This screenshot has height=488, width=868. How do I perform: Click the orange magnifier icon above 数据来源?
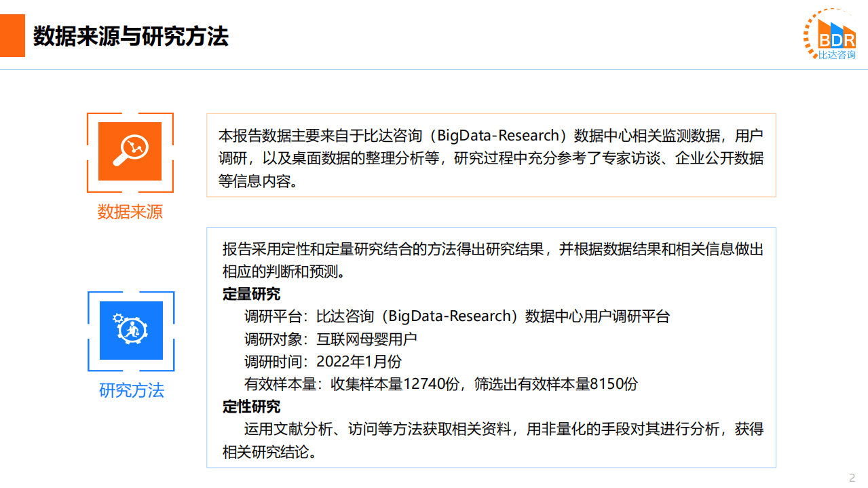pyautogui.click(x=130, y=152)
